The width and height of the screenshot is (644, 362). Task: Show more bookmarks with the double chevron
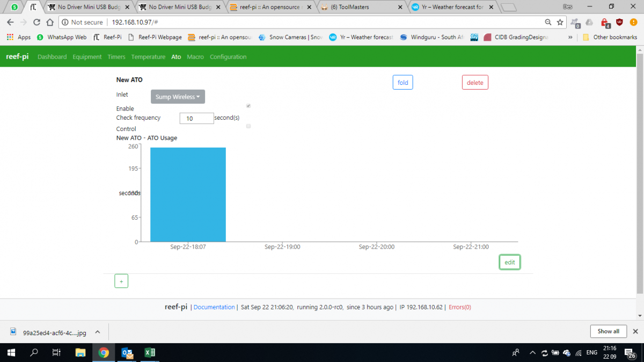tap(570, 37)
